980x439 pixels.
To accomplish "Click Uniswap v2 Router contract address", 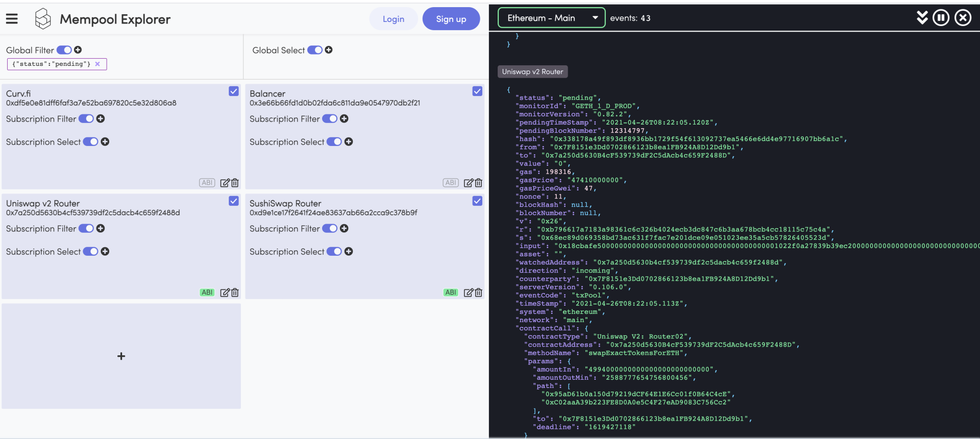I will click(93, 213).
